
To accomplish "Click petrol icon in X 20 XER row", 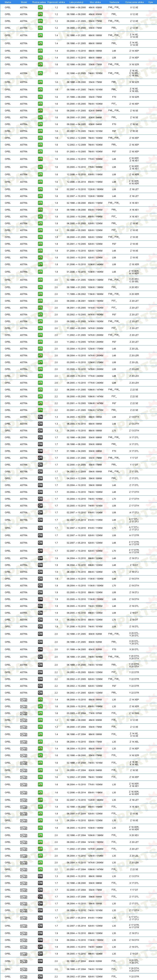I will [x=40, y=294].
